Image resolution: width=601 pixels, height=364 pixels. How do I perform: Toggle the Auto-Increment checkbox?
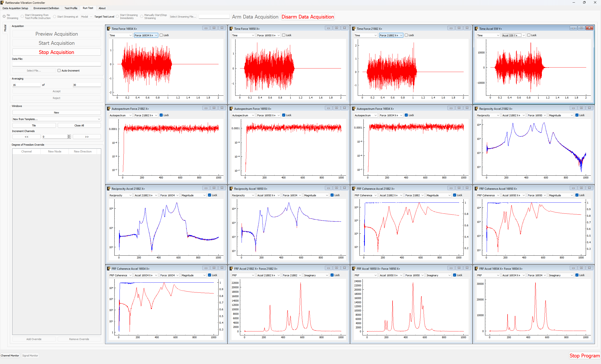coord(59,70)
